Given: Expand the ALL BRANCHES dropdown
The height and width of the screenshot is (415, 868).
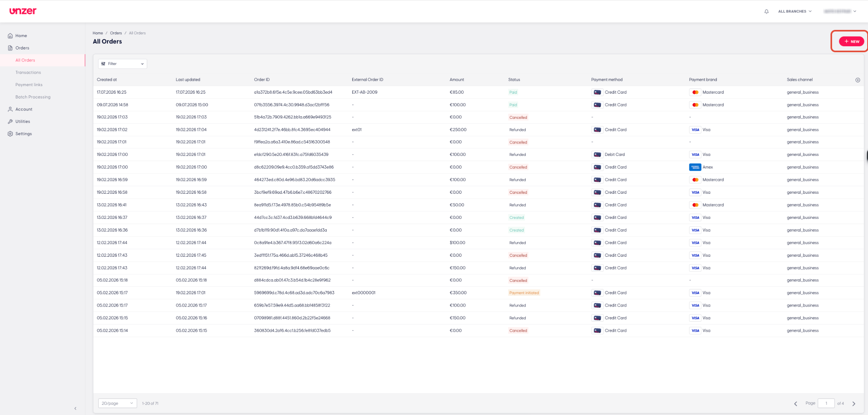Looking at the screenshot, I should pos(795,12).
